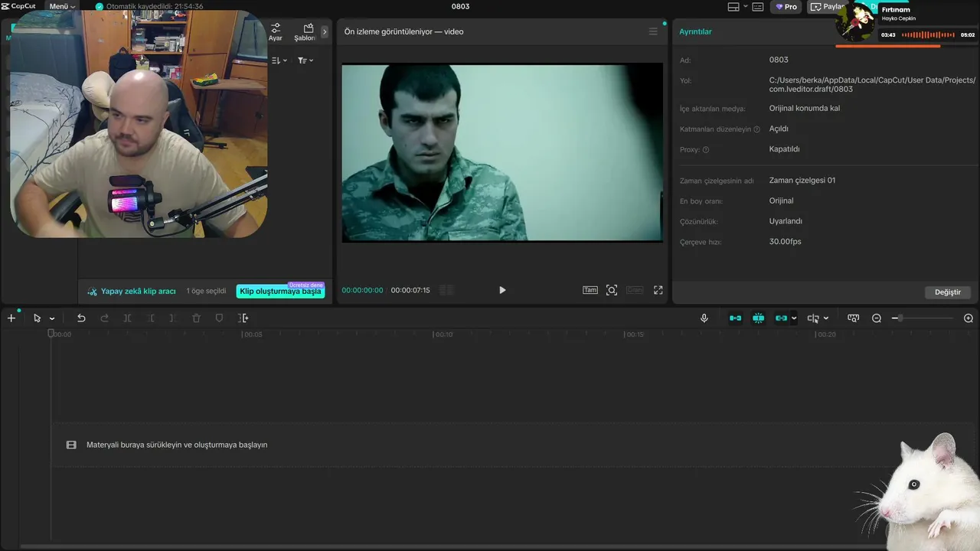980x551 pixels.
Task: Select the pointer selection tool in timeline
Action: pyautogui.click(x=37, y=318)
